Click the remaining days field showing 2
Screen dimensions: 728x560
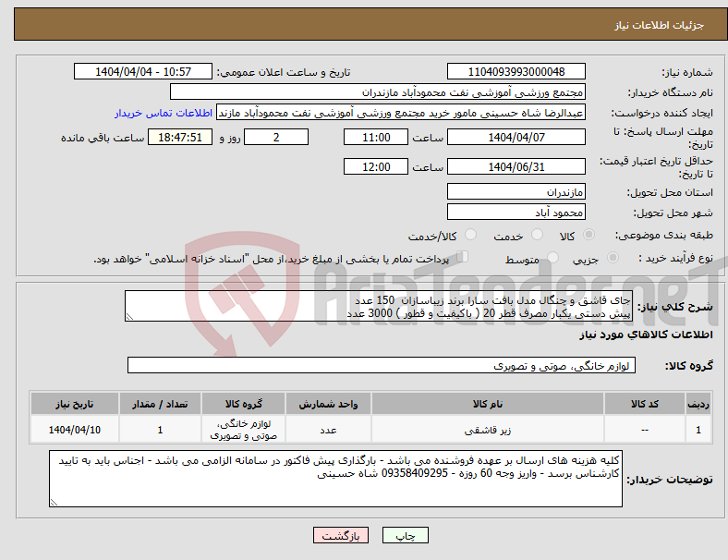point(276,137)
